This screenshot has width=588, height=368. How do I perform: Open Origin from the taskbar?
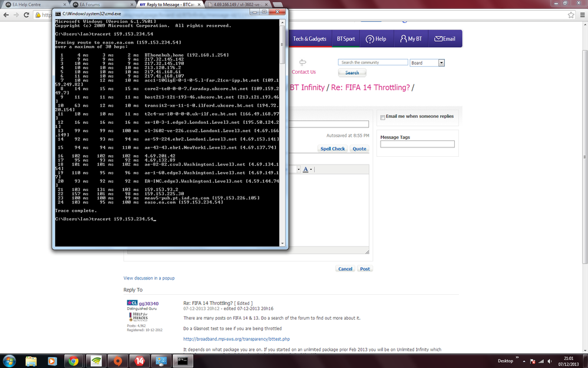click(118, 362)
